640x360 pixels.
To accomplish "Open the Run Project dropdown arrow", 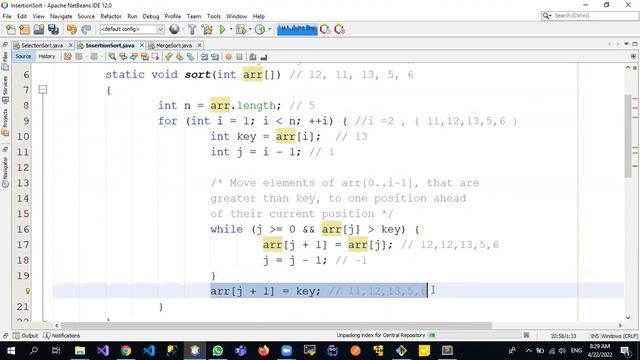I will click(231, 29).
